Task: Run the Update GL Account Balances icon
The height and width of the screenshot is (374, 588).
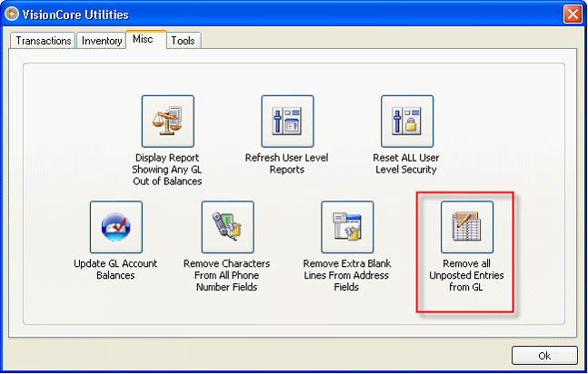Action: [116, 227]
